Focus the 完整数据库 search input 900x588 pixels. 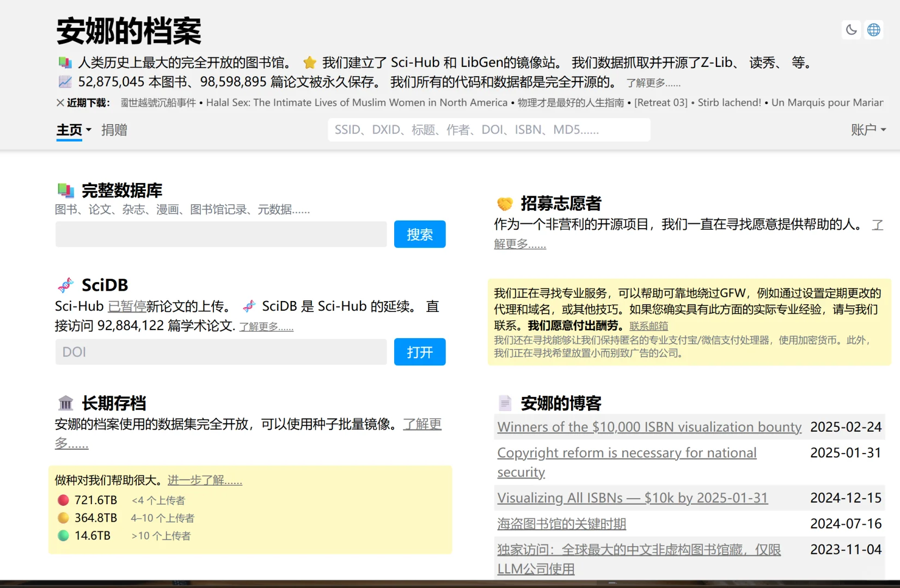(x=221, y=234)
